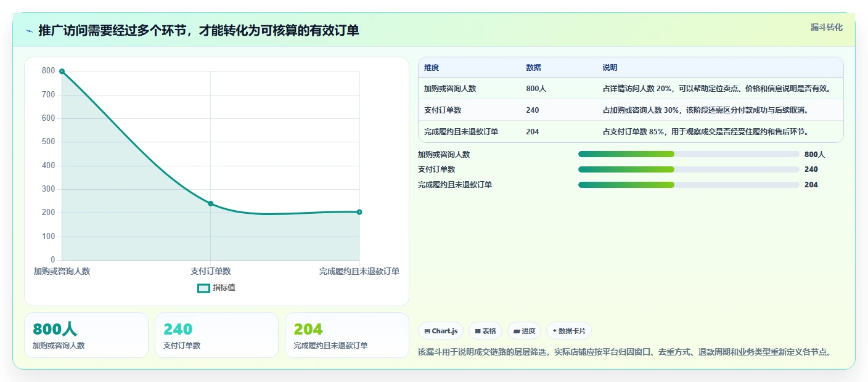Click the 204 value beside the progress bar
This screenshot has height=382, width=868.
[811, 185]
